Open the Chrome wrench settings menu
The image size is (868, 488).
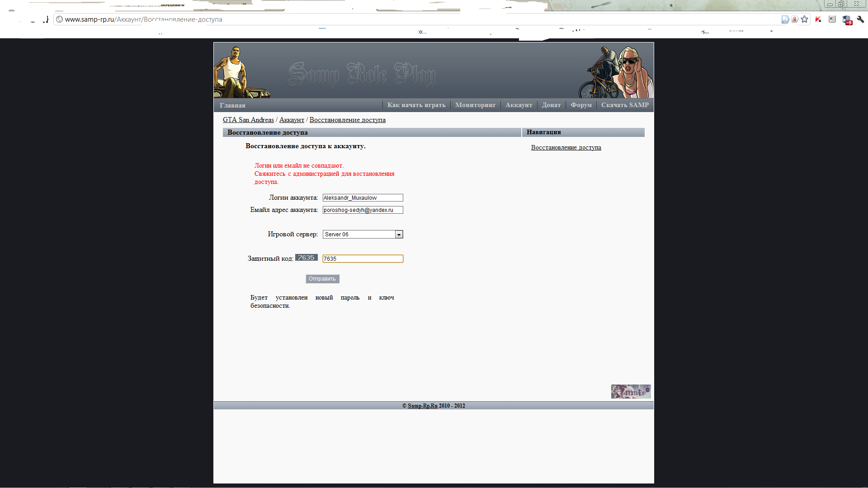click(860, 19)
